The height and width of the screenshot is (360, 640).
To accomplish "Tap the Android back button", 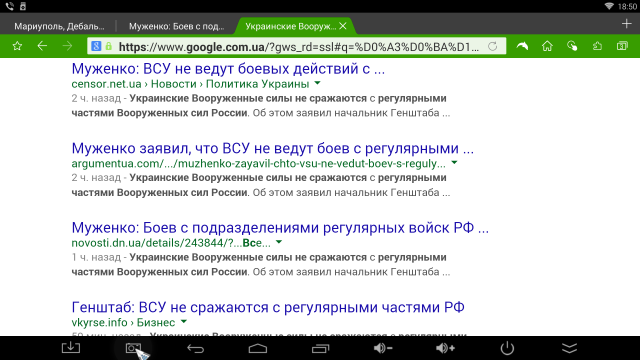I will tap(196, 348).
